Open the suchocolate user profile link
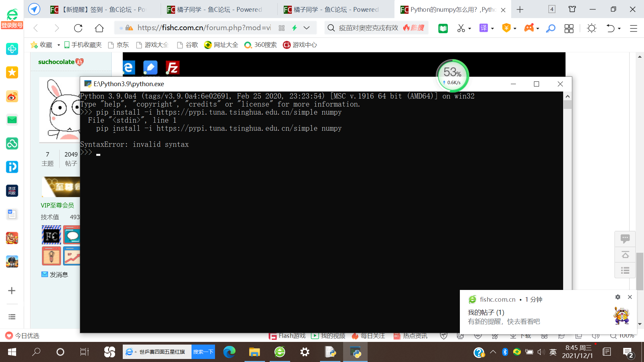This screenshot has width=644, height=362. pyautogui.click(x=56, y=62)
